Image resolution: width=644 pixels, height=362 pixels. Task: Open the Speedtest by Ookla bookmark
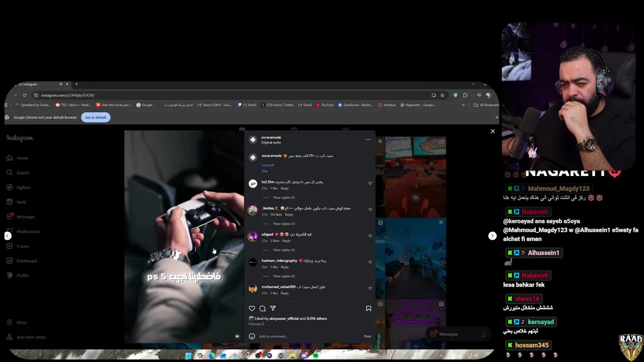click(x=33, y=105)
